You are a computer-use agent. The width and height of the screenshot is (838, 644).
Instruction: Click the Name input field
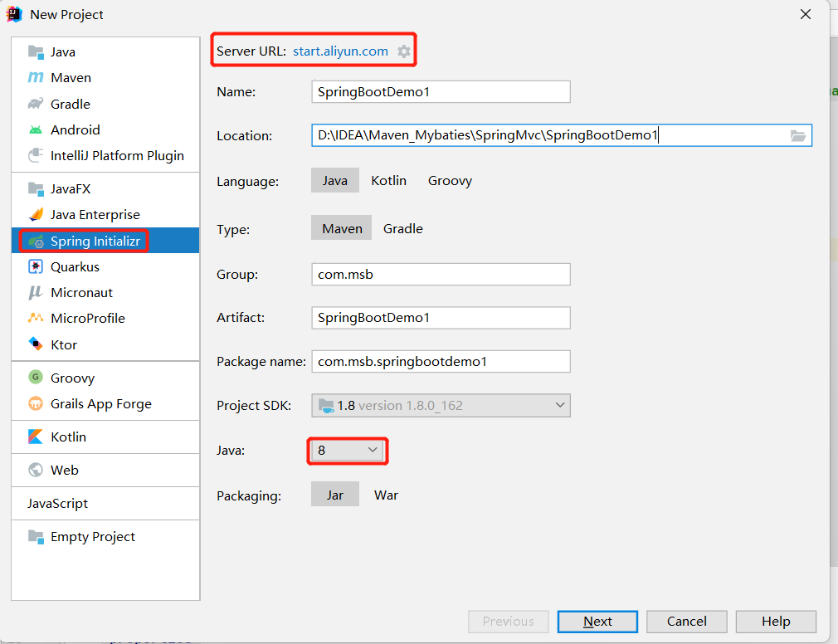(441, 92)
